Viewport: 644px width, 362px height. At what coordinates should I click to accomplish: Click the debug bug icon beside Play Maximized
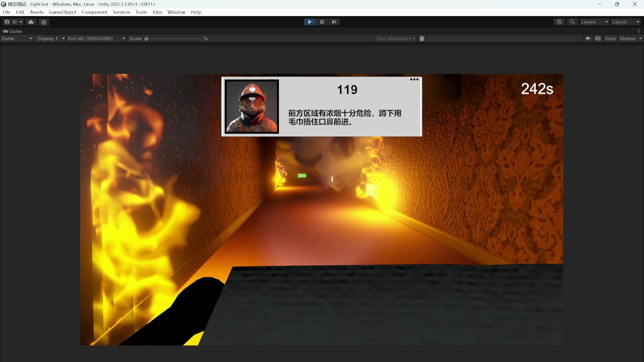pyautogui.click(x=422, y=39)
